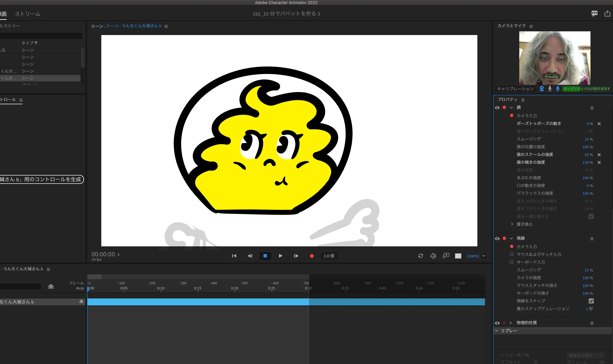613x364 pixels.
Task: Open the zoom percentage dropdown
Action: (x=483, y=256)
